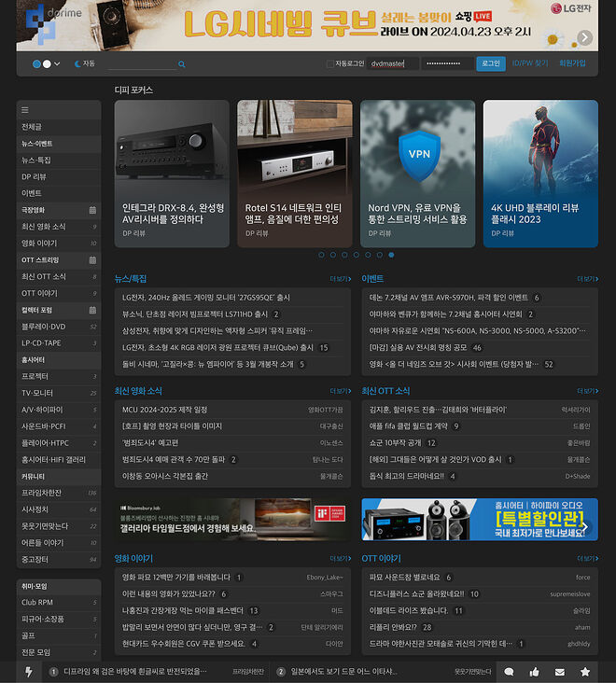Click the lightning bolt icon in bottom bar
Image resolution: width=616 pixels, height=683 pixels.
(x=29, y=672)
